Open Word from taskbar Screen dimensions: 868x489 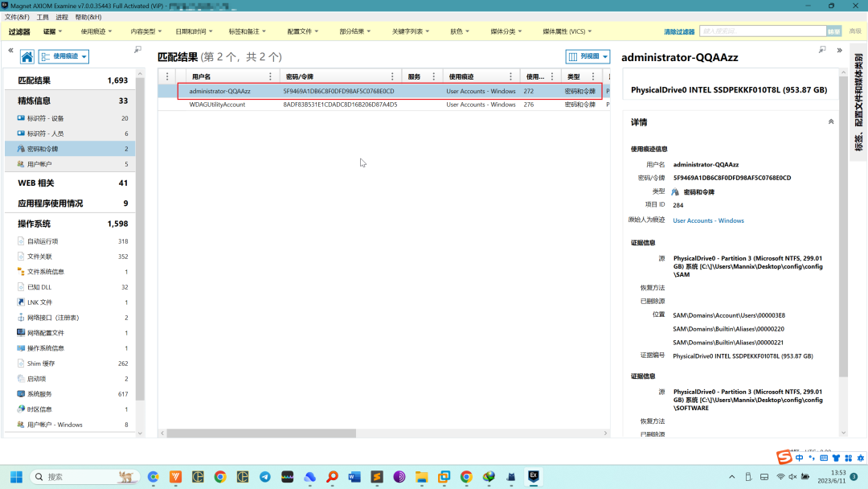click(x=354, y=477)
